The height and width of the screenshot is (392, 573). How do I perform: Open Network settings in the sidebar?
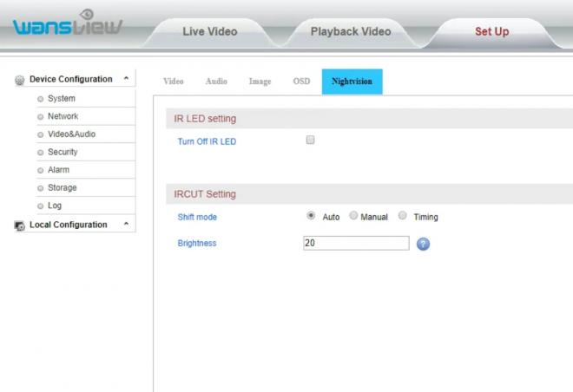(63, 116)
